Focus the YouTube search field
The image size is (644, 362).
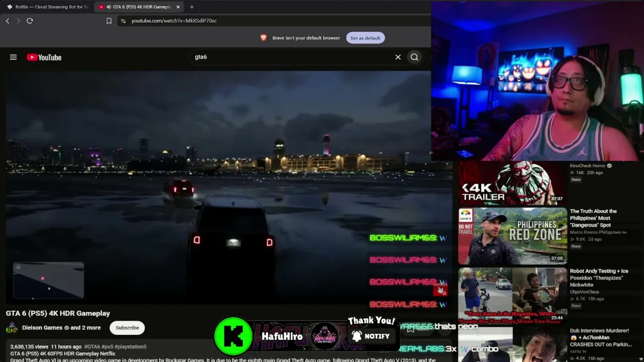click(x=292, y=57)
